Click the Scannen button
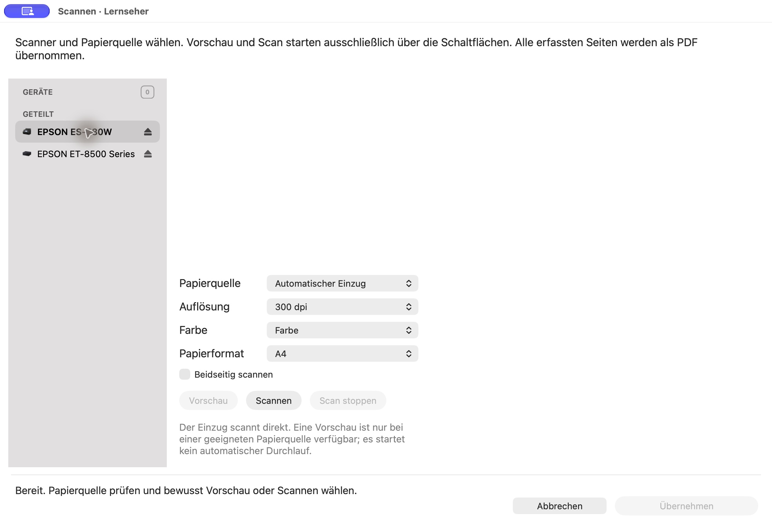Viewport: 772px width, 532px height. (274, 400)
